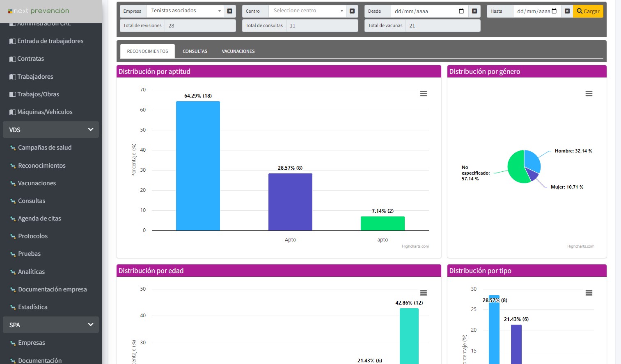Open the Hasta calendar picker icon

coord(554,11)
